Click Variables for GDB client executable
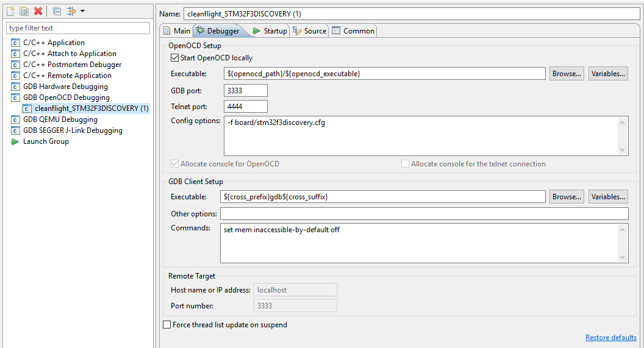The image size is (644, 348). [608, 197]
